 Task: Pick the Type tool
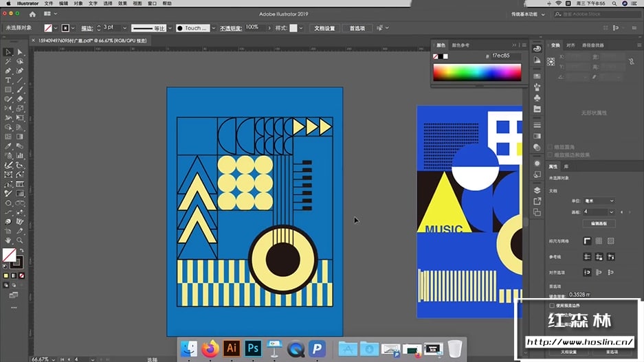(8, 80)
